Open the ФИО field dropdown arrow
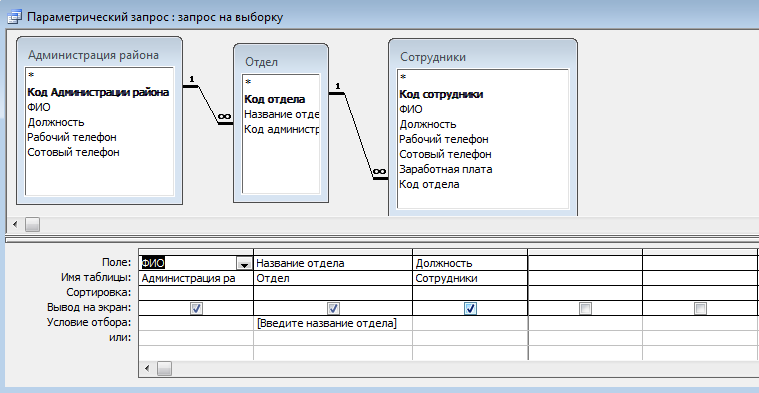The height and width of the screenshot is (393, 759). (x=243, y=264)
